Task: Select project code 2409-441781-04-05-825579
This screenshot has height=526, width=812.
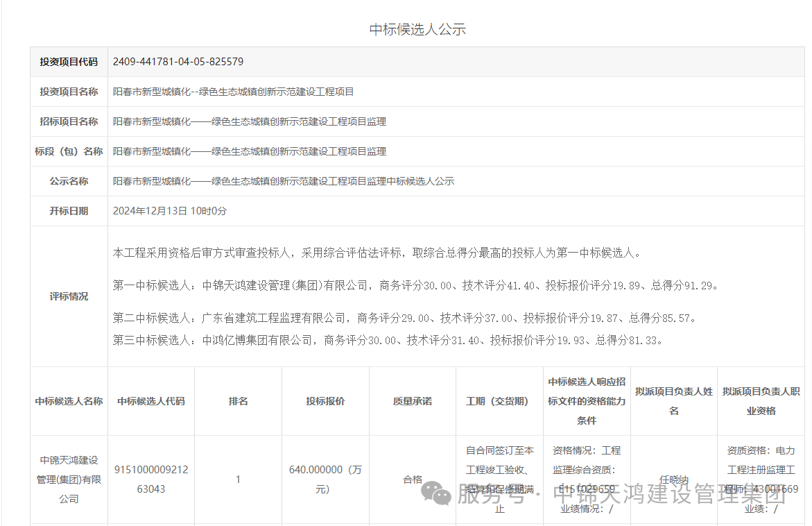Action: click(178, 62)
